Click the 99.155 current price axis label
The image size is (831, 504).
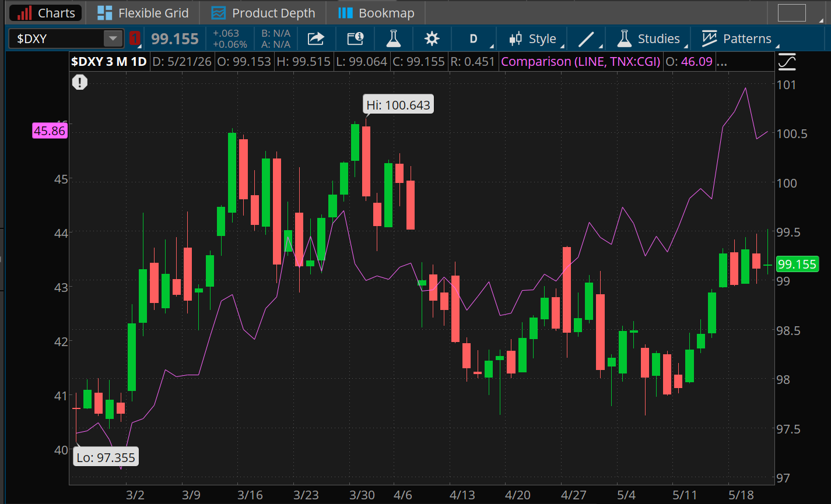pyautogui.click(x=797, y=265)
